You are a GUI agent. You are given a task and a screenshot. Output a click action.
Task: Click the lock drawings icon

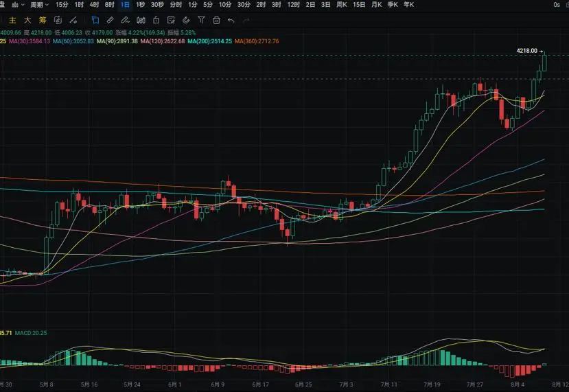pos(156,21)
